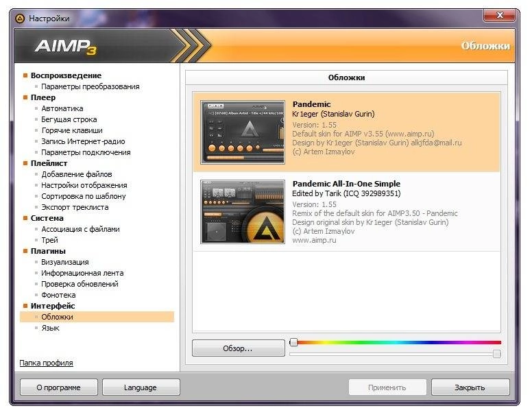The width and height of the screenshot is (532, 419).
Task: Select the Автоматика settings page
Action: [62, 108]
